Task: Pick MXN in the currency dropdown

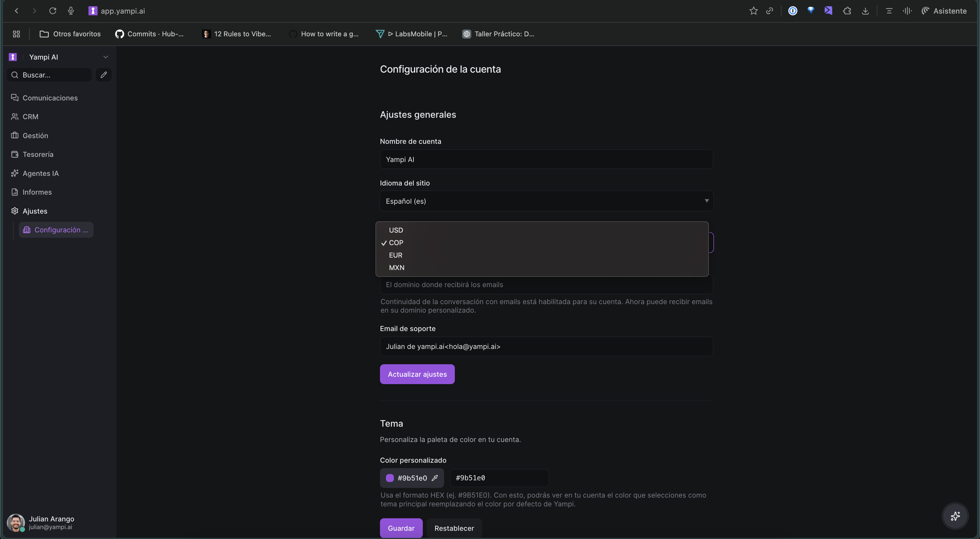Action: pos(396,268)
